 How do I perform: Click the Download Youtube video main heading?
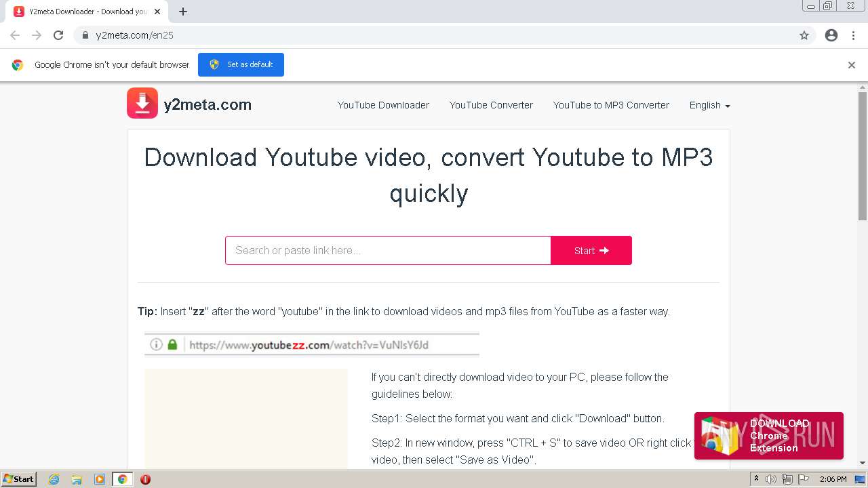[429, 175]
